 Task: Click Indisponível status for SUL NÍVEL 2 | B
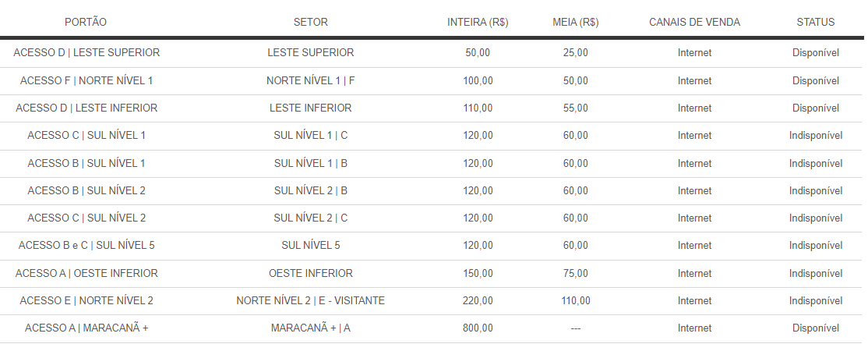point(816,190)
